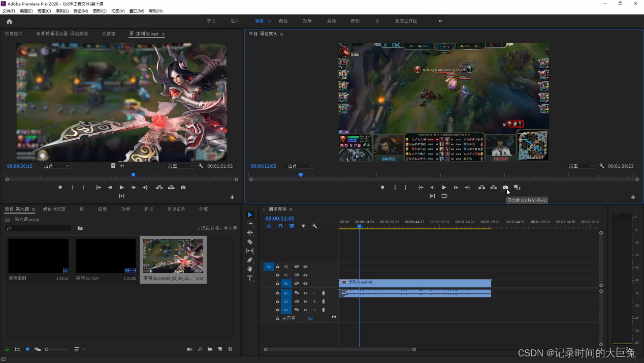The width and height of the screenshot is (644, 363).
Task: Solo audio track A2 with S
Action: click(314, 301)
